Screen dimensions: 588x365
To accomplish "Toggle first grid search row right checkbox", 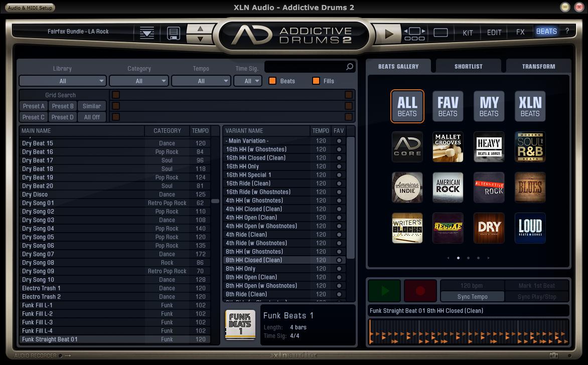I will click(349, 95).
